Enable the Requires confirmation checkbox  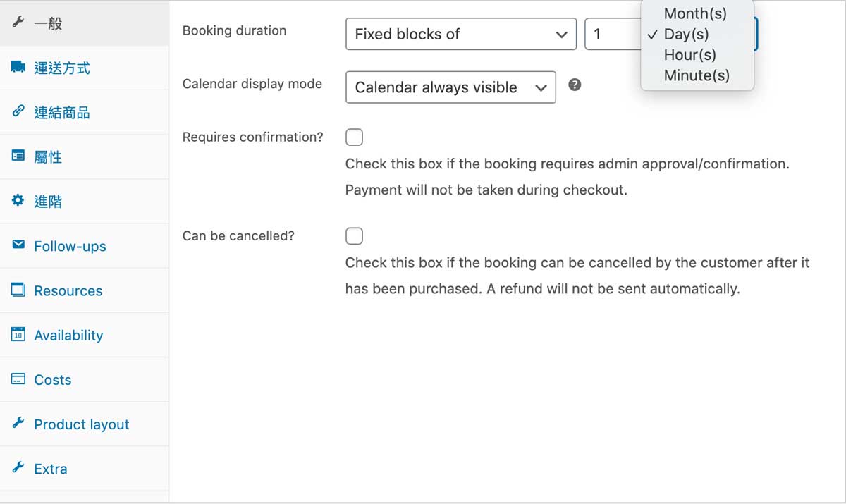point(354,137)
